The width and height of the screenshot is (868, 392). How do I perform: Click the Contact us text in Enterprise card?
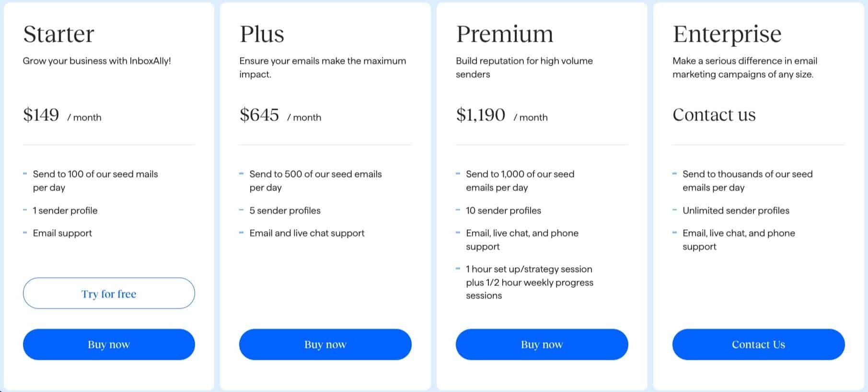click(714, 115)
